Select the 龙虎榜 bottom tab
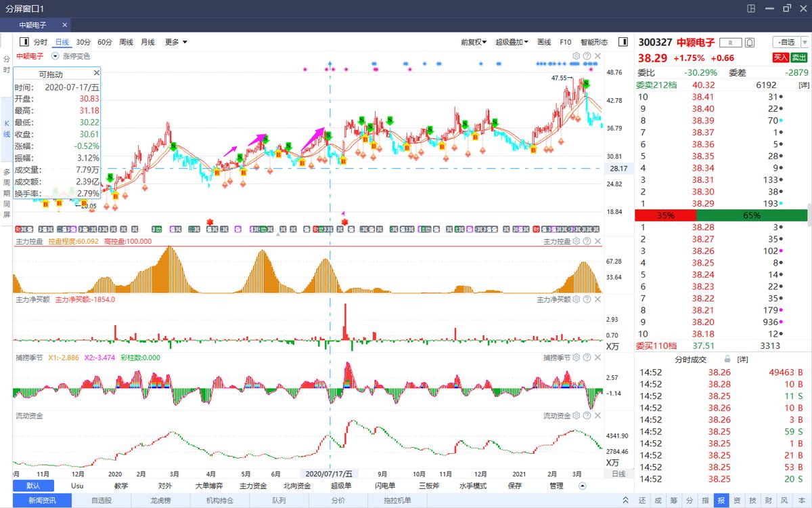The height and width of the screenshot is (508, 812). (160, 501)
